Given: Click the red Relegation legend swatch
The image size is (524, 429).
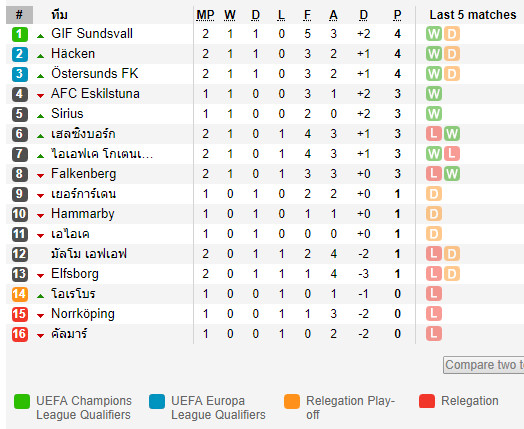Looking at the screenshot, I should 427,401.
